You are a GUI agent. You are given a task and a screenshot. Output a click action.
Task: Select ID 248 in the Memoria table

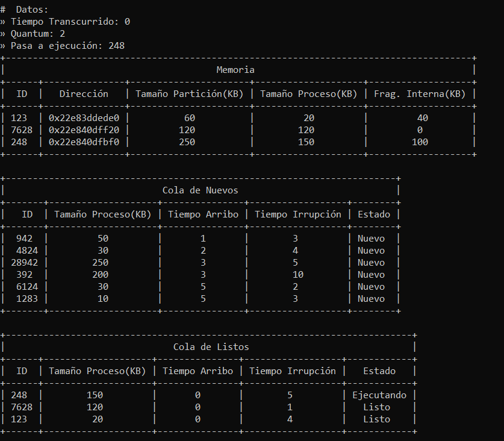tap(19, 142)
